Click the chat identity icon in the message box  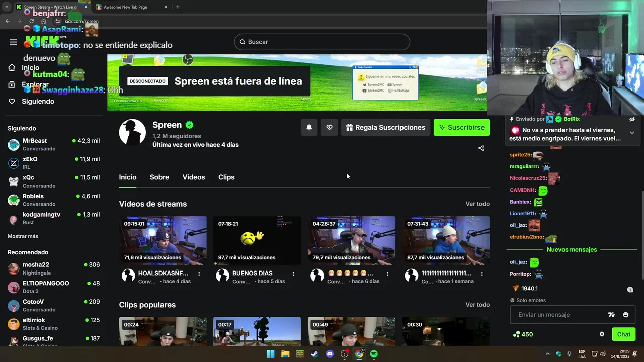[x=611, y=315]
